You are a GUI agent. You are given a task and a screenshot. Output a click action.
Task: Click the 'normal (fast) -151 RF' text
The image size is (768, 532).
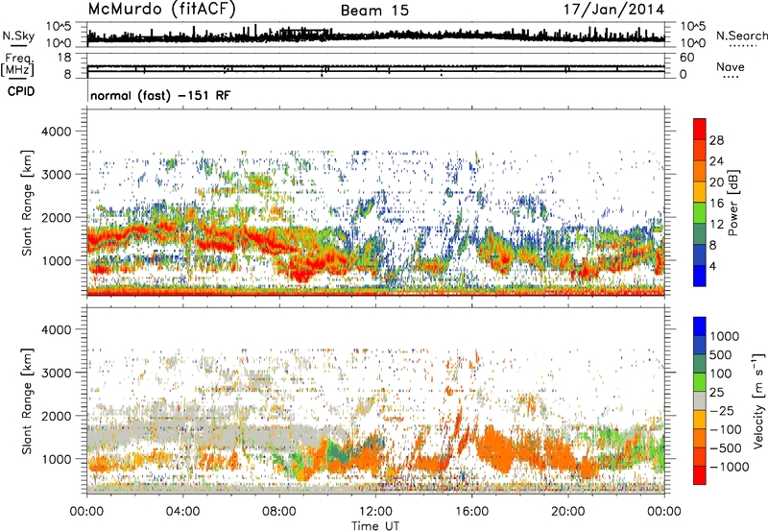point(160,95)
